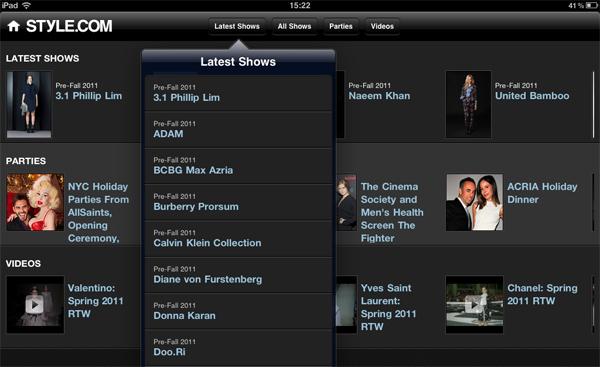Open the ACRIA Holiday Dinner photo

pos(474,202)
